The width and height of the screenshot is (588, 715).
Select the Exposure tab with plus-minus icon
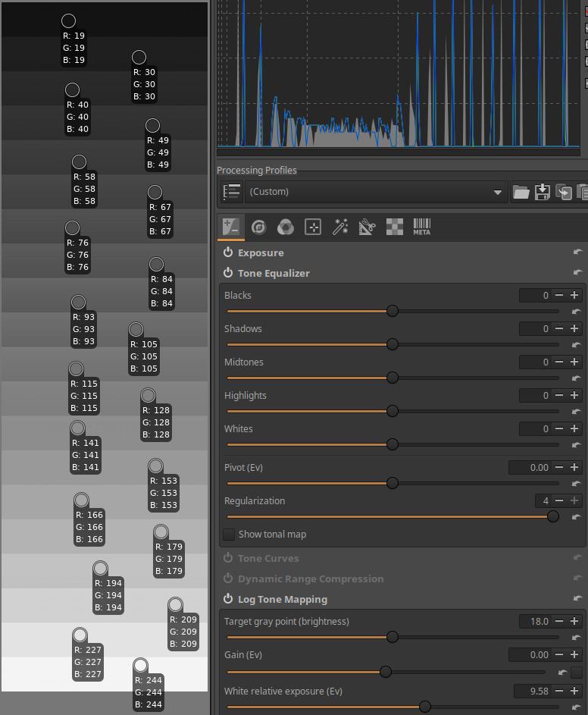(231, 227)
